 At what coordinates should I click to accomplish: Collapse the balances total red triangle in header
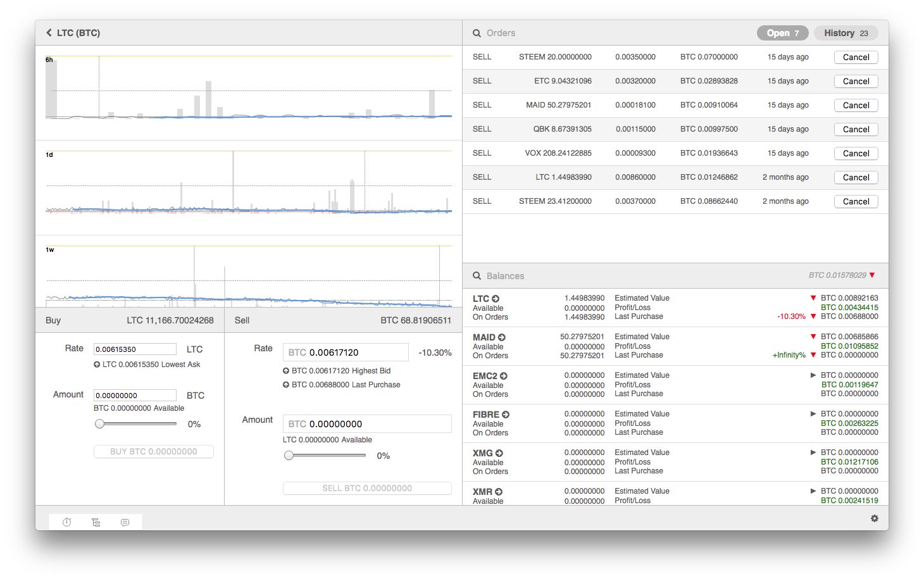point(872,275)
